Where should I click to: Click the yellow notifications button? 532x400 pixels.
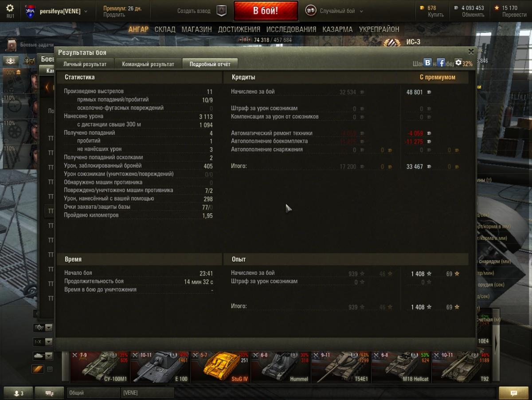[513, 393]
